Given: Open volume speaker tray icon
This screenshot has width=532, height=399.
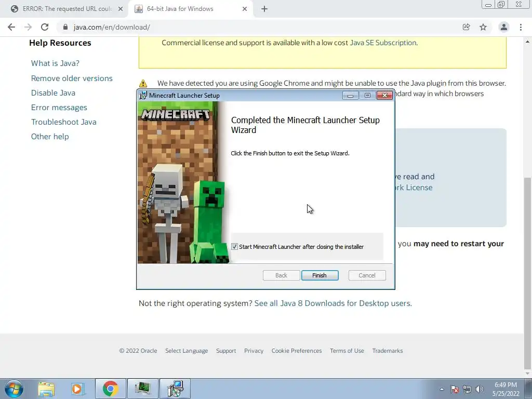Looking at the screenshot, I should (x=480, y=389).
